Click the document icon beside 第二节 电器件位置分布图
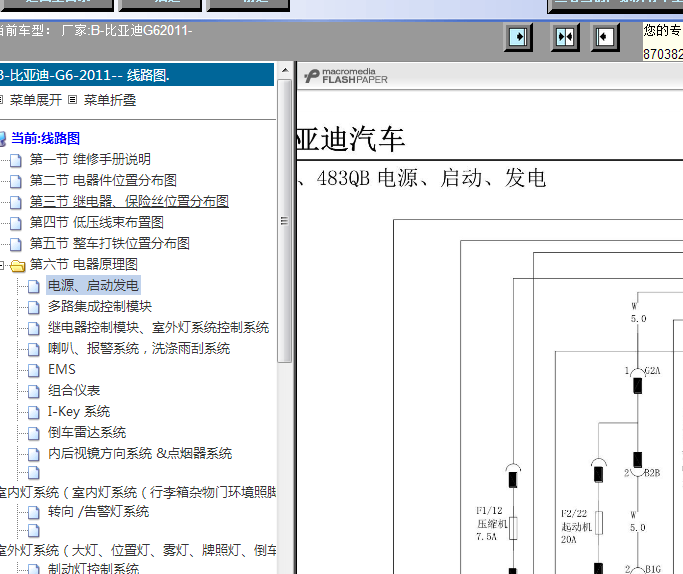This screenshot has width=683, height=574. point(16,181)
